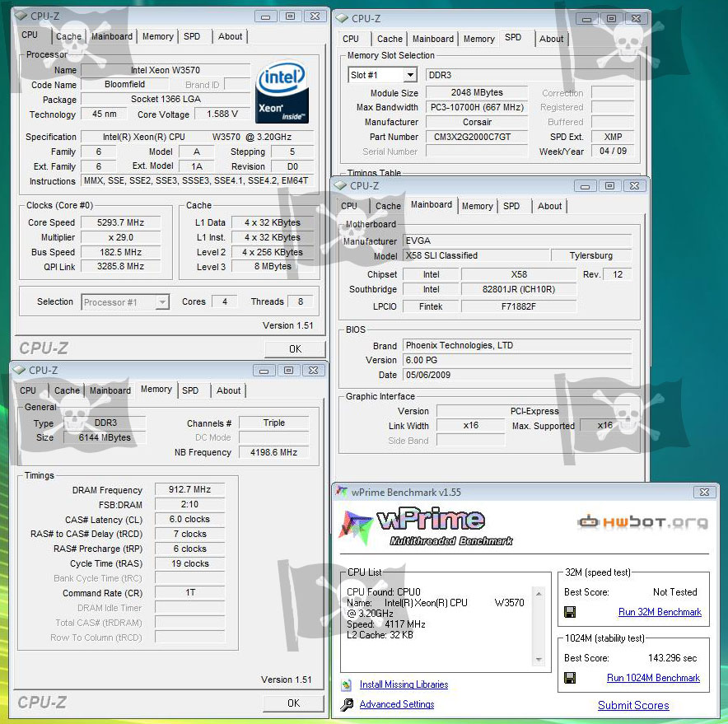Screen dimensions: 728x724
Task: Click the Max Bandwidth PC3-10700H value
Action: pos(477,107)
